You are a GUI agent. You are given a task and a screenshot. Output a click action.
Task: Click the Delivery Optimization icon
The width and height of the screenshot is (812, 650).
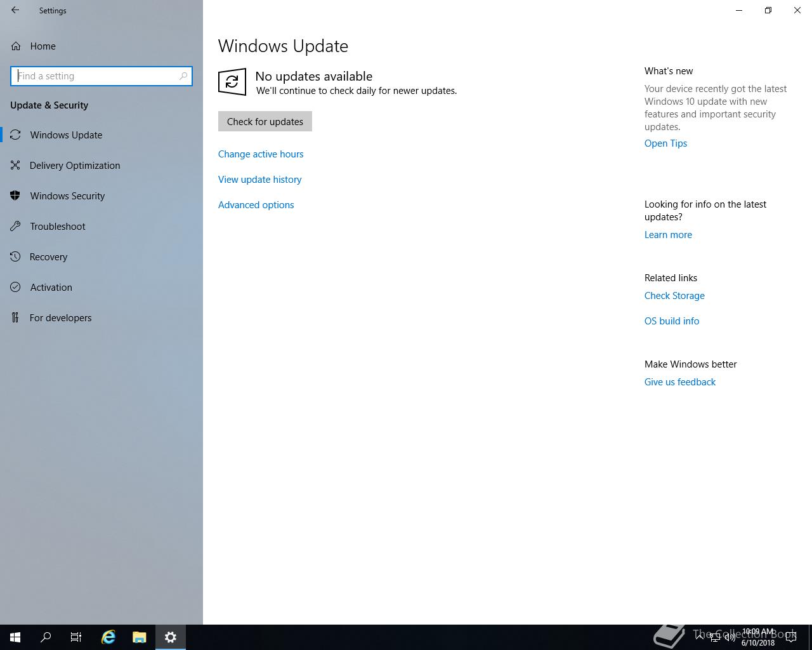[x=15, y=165]
